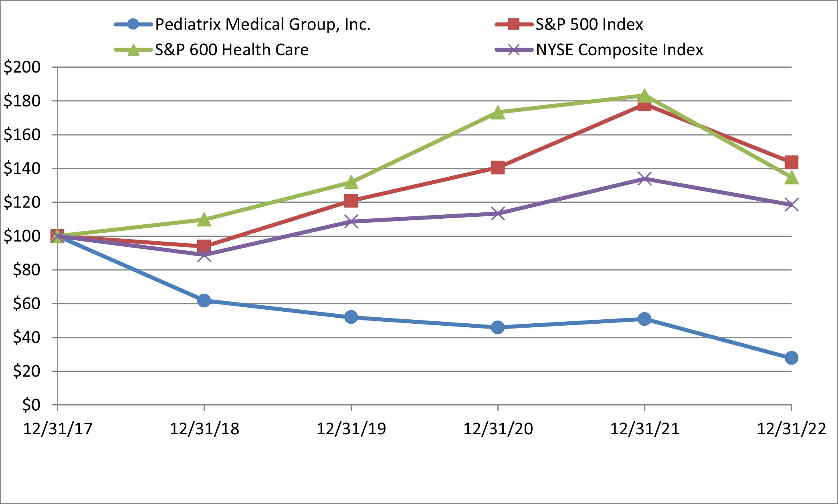Click the 'NYSE Composite Index' legend label
This screenshot has height=504, width=838.
619,50
